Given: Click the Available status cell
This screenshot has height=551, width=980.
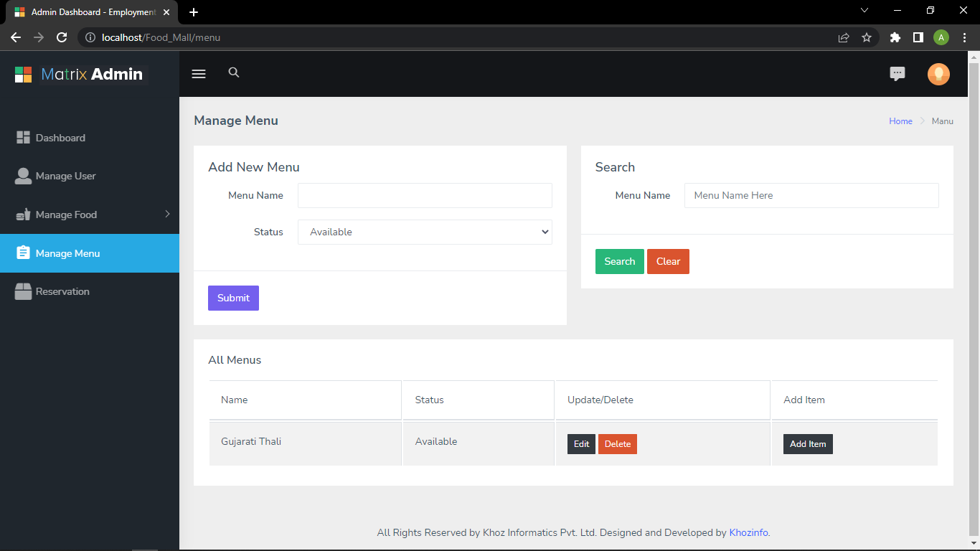Looking at the screenshot, I should [x=479, y=443].
